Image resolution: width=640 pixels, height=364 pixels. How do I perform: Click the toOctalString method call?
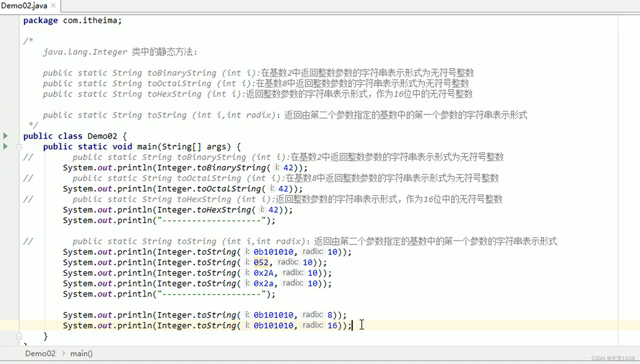229,189
